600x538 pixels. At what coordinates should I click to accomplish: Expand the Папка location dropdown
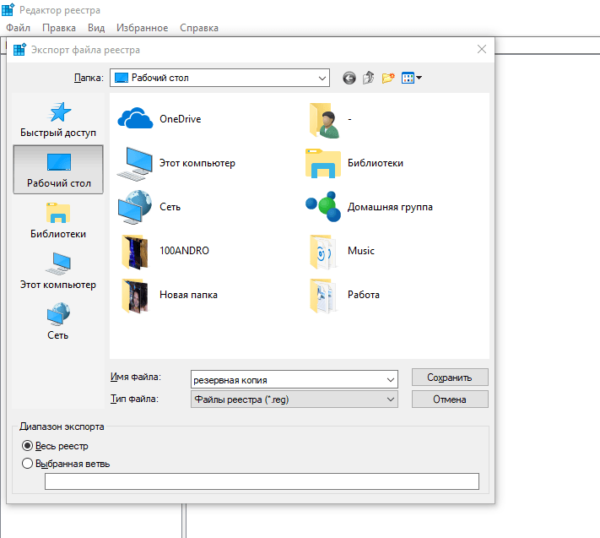pos(322,78)
